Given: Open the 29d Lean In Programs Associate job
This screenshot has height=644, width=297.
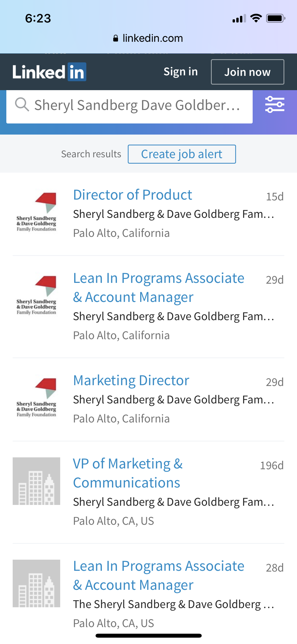Looking at the screenshot, I should [158, 288].
